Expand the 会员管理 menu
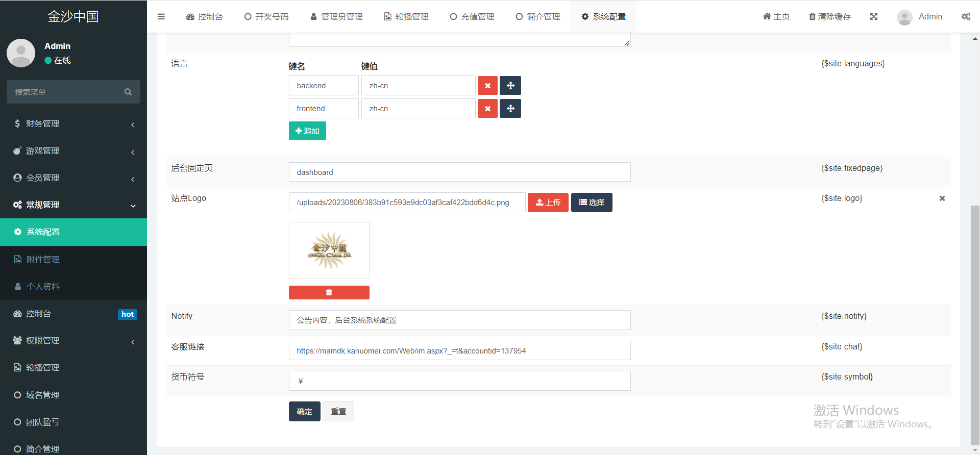Viewport: 980px width, 455px height. coord(73,178)
